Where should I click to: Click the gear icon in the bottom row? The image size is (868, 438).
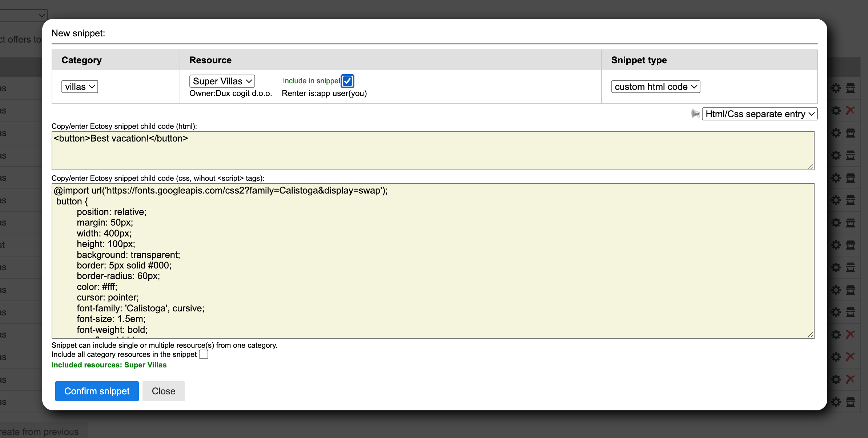[x=836, y=402]
